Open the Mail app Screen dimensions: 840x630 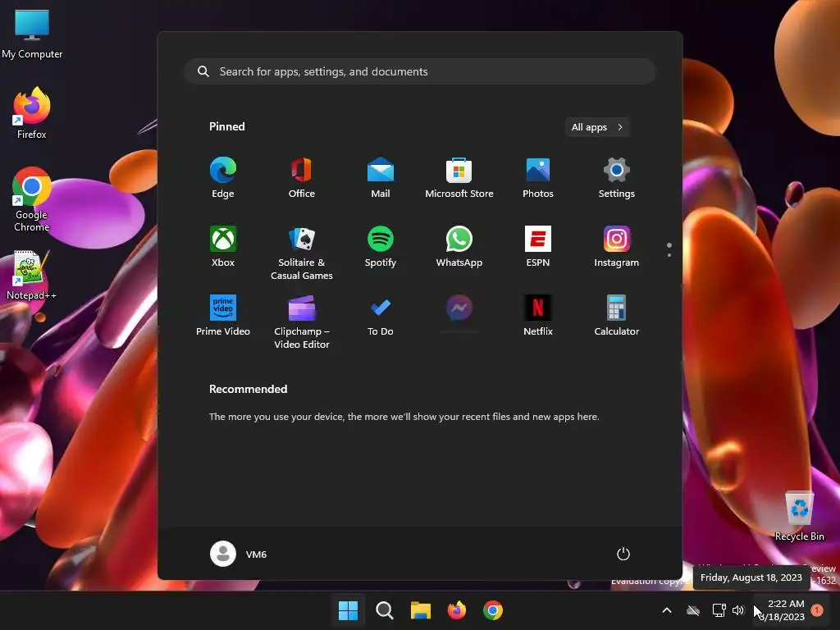coord(381,178)
